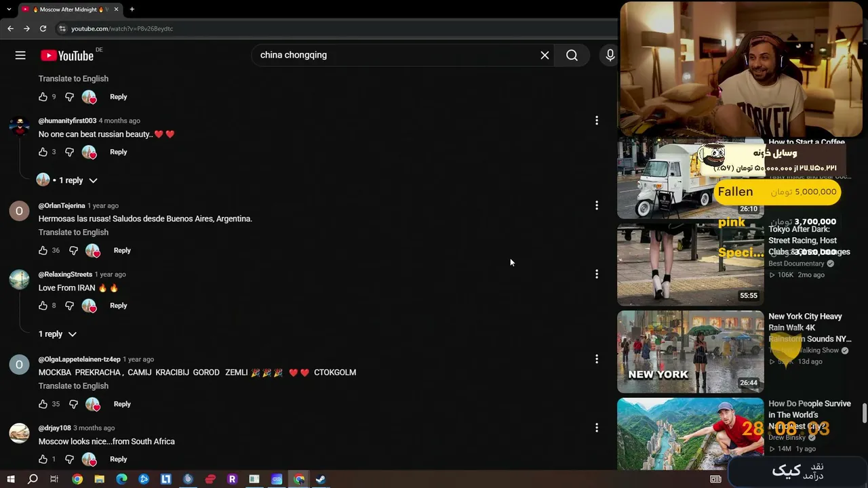The height and width of the screenshot is (488, 868).
Task: Close the Moscow After Midnight tab
Action: coord(117,9)
